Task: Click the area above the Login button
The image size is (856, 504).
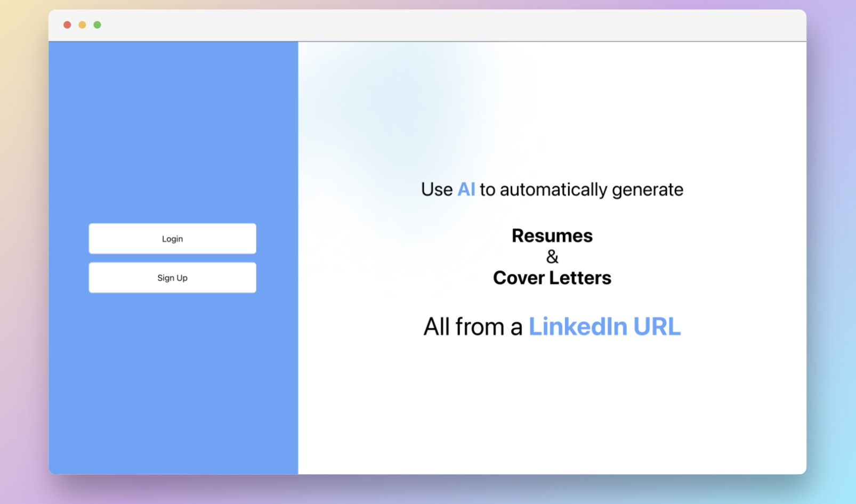Action: click(172, 160)
